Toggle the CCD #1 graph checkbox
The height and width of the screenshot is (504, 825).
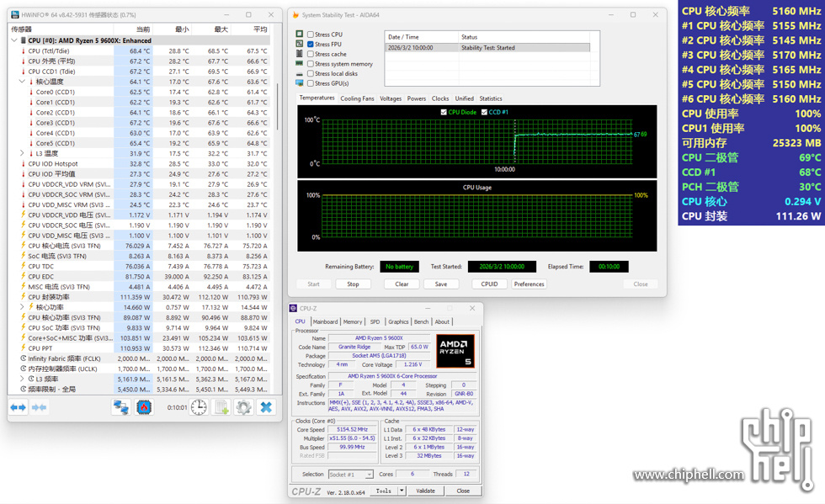(484, 112)
